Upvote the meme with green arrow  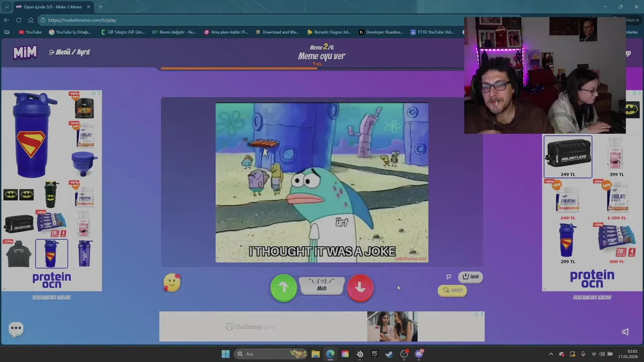click(x=283, y=288)
